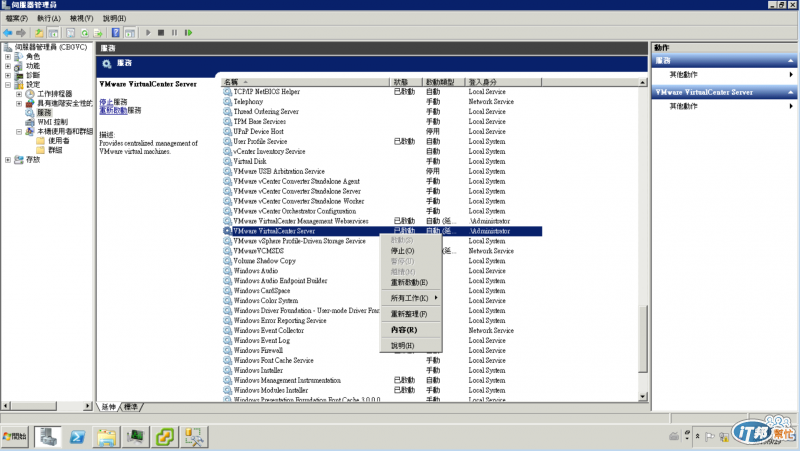Click the gear icon of Windows Firewall row

tap(227, 350)
